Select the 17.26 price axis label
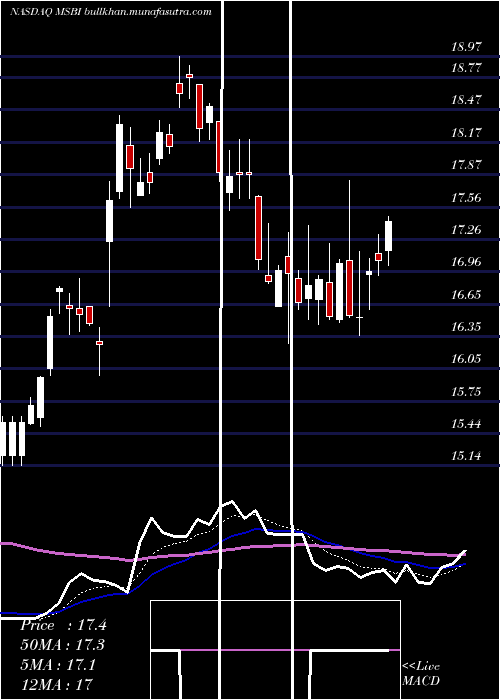The width and height of the screenshot is (500, 700). click(467, 230)
